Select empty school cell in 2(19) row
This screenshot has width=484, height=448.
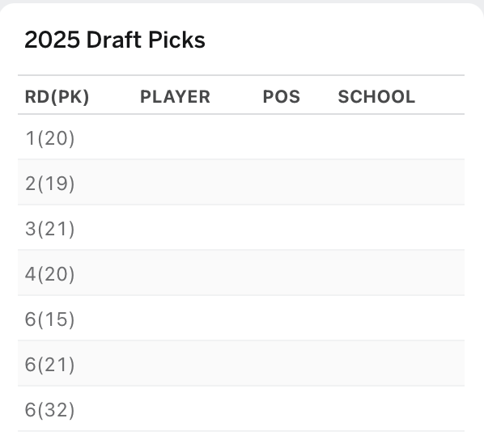click(398, 182)
